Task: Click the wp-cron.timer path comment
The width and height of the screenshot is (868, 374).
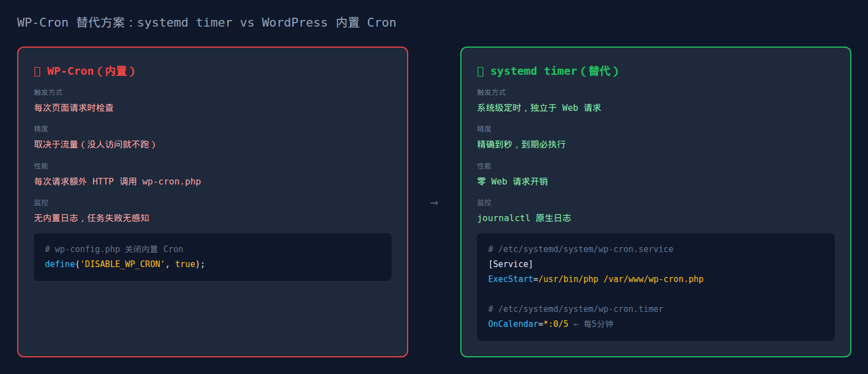Action: click(x=576, y=309)
